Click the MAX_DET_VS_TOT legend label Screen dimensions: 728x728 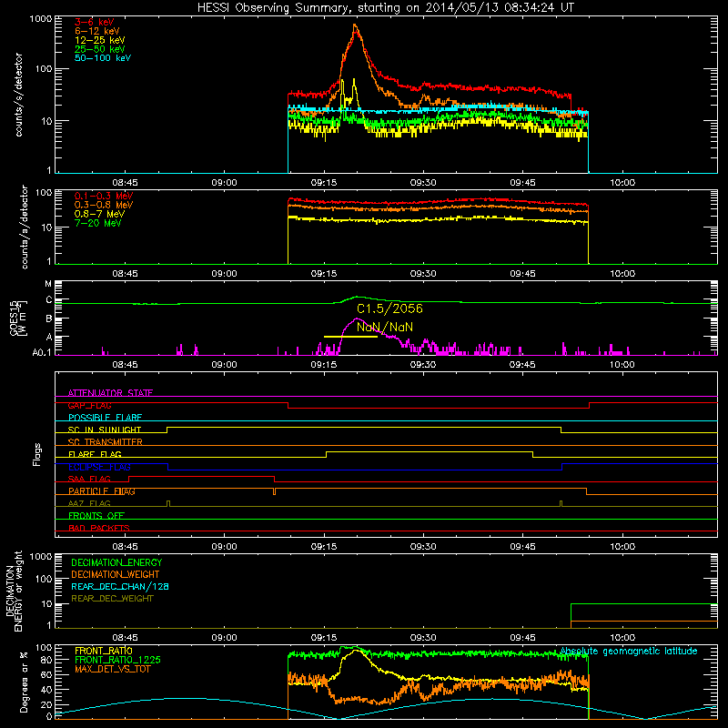[111, 669]
